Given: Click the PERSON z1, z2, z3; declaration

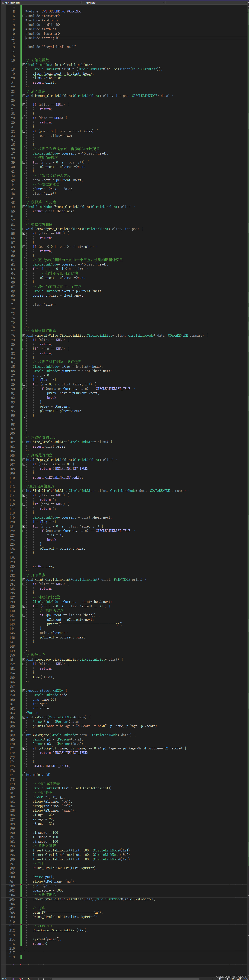Looking at the screenshot, I should tap(49, 797).
